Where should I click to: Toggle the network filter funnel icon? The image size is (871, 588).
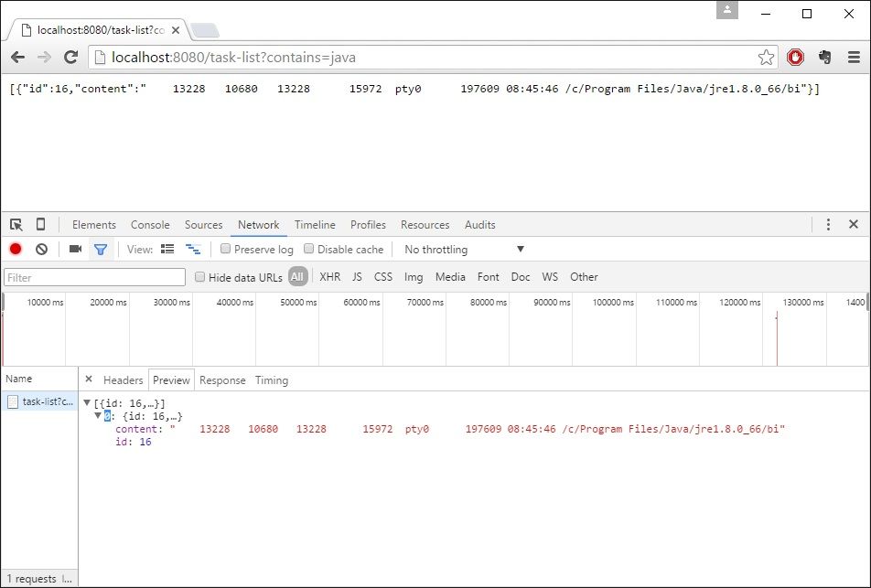[101, 250]
